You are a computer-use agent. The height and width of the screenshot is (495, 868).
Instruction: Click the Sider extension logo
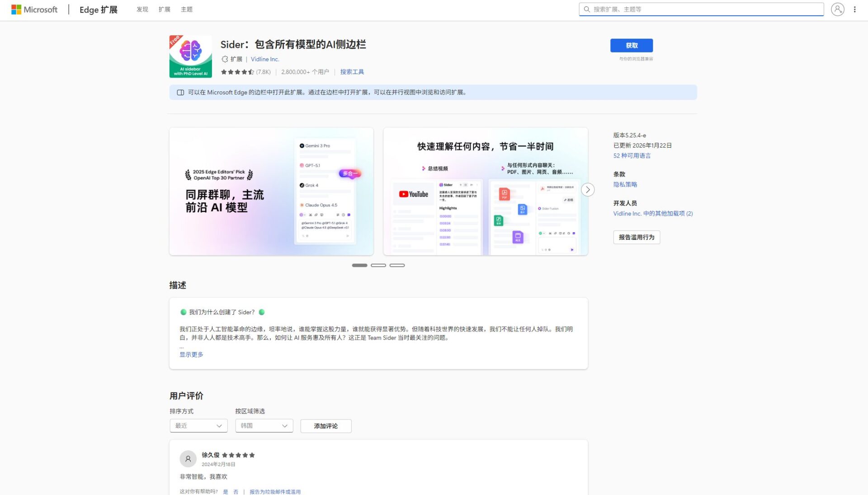coord(191,56)
